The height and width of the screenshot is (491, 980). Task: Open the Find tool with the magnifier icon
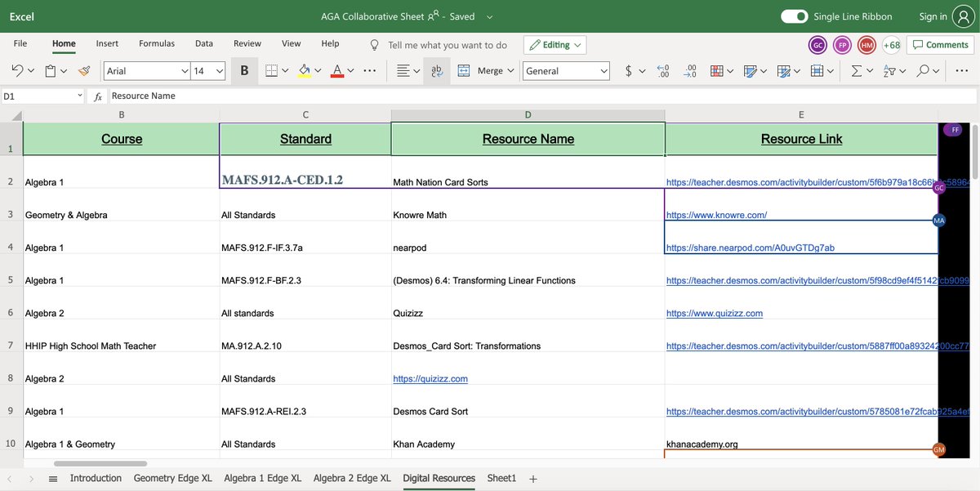[x=924, y=70]
